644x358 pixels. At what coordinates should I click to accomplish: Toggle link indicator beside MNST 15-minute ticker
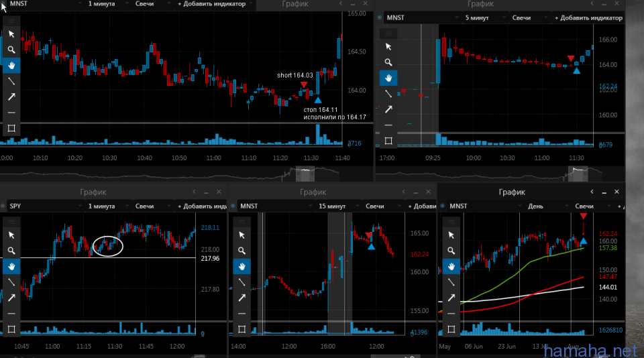(x=233, y=206)
